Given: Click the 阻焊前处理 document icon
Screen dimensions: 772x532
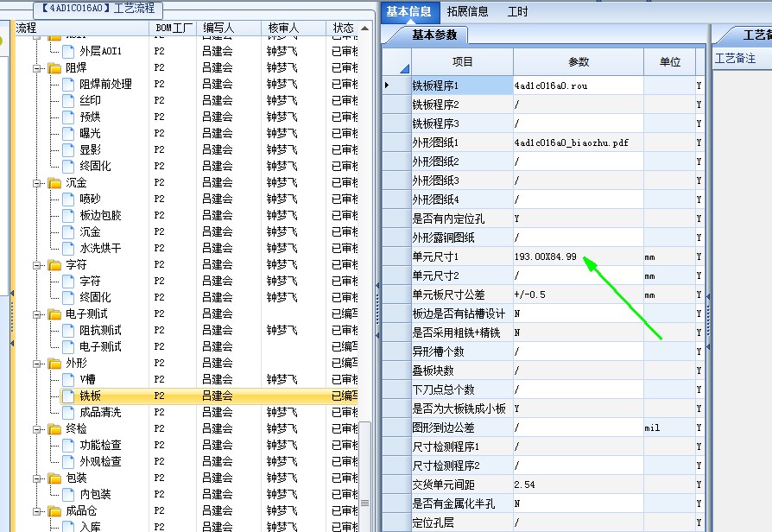Looking at the screenshot, I should [68, 84].
